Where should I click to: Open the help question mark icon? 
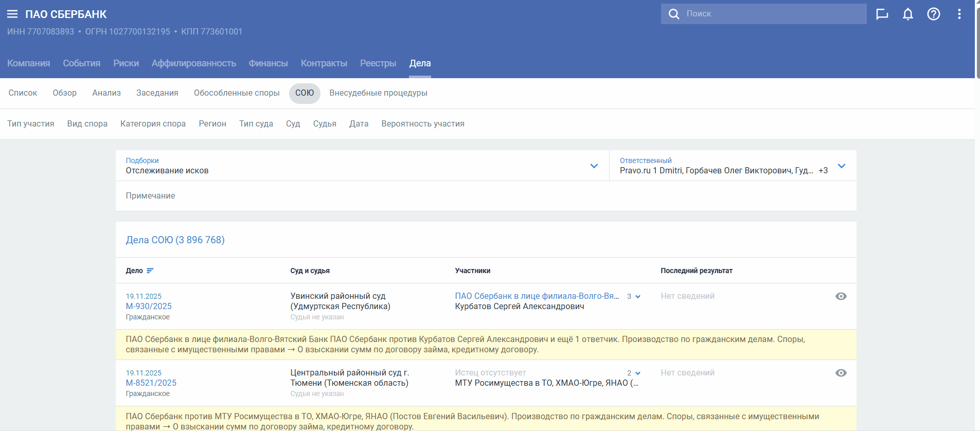click(934, 14)
